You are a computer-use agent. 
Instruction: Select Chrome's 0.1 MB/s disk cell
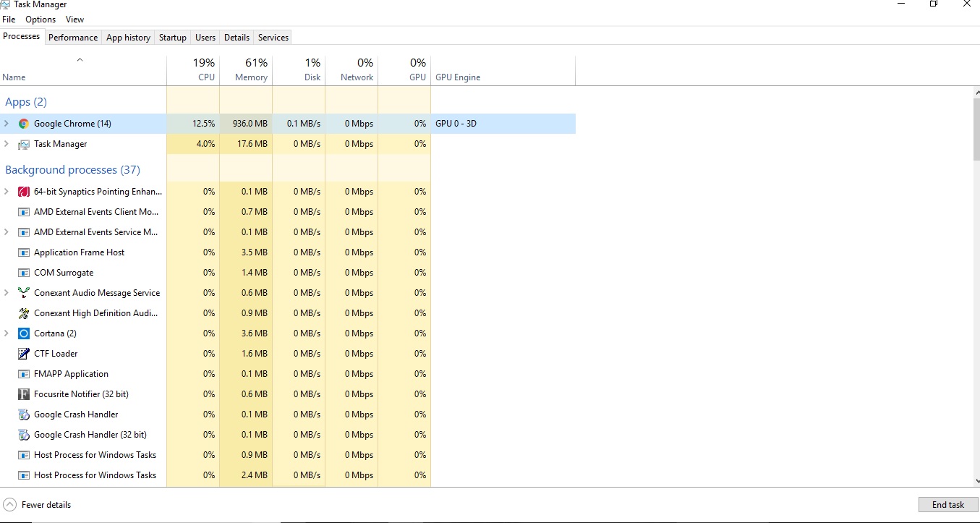tap(299, 124)
